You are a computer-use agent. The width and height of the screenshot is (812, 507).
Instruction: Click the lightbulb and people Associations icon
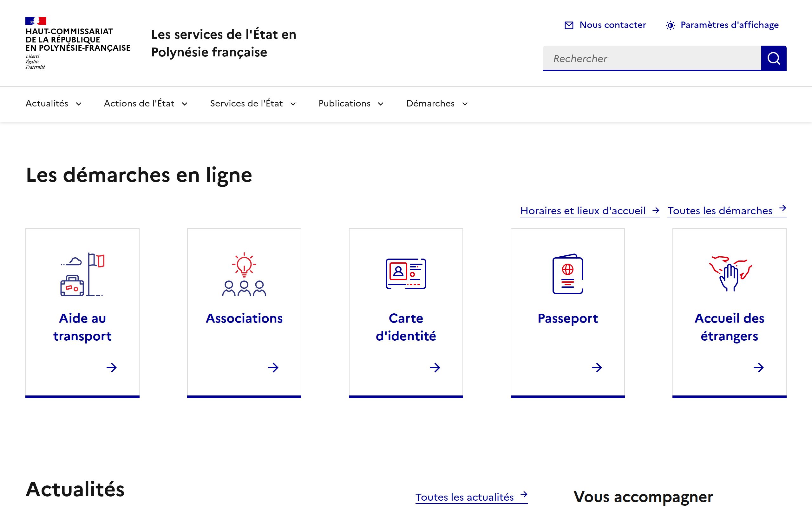pos(244,274)
